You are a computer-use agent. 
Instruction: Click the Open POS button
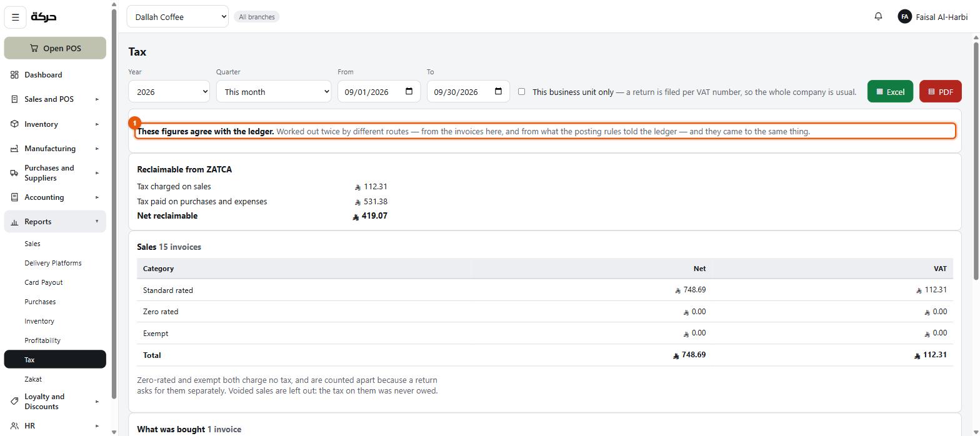[55, 48]
